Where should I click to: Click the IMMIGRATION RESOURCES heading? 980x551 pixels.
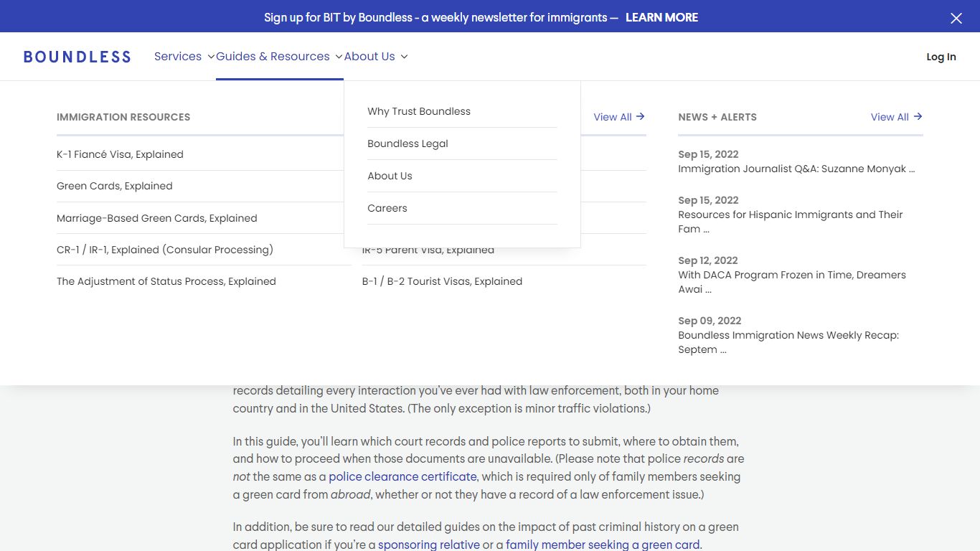pos(123,117)
